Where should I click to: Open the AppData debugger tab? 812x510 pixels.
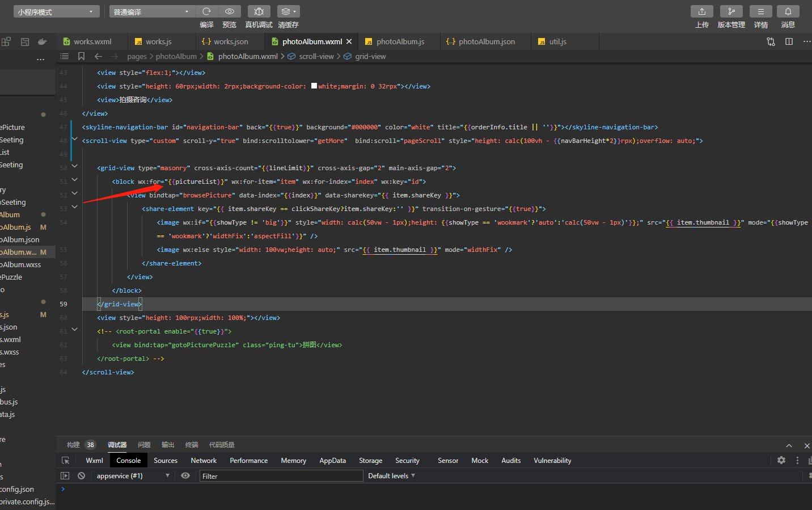332,461
